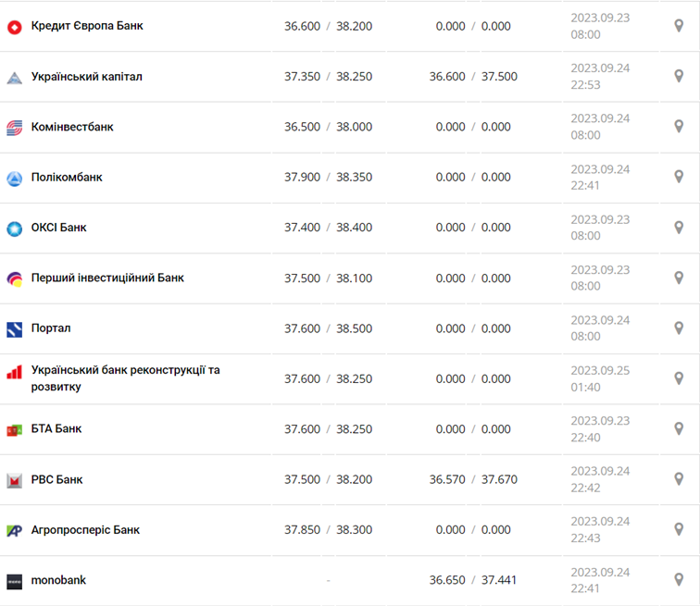Click the Комінвестбанк map marker icon

point(679,127)
